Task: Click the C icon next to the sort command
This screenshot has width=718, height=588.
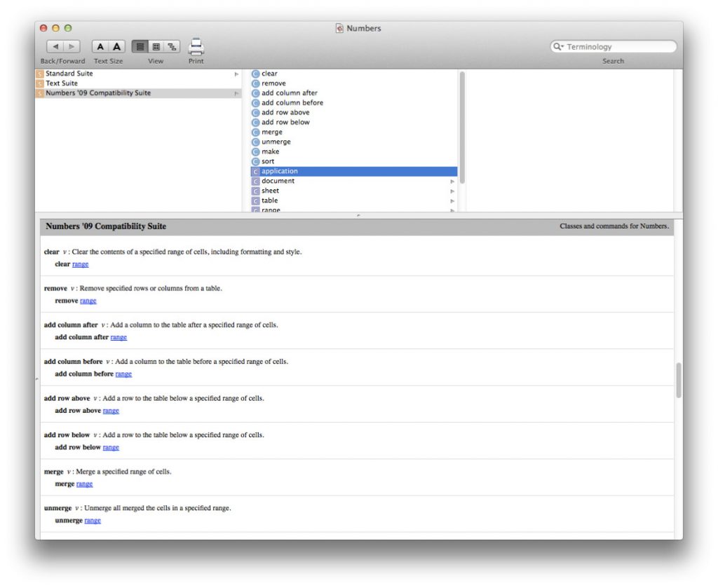Action: tap(255, 160)
